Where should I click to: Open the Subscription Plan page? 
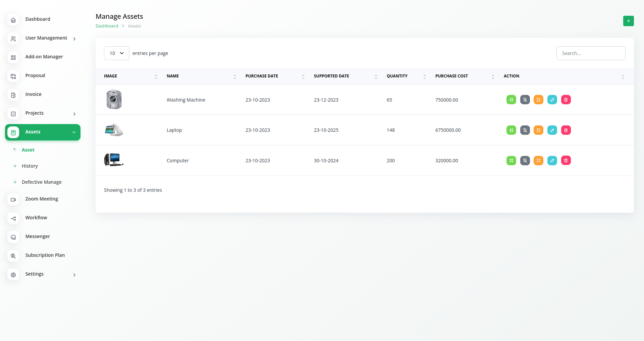click(45, 255)
